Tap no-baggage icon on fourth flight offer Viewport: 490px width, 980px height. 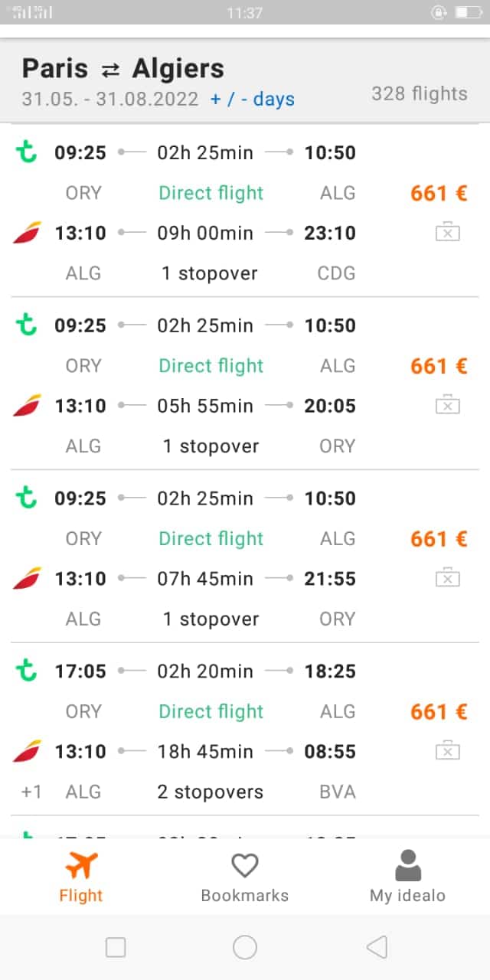click(x=448, y=751)
